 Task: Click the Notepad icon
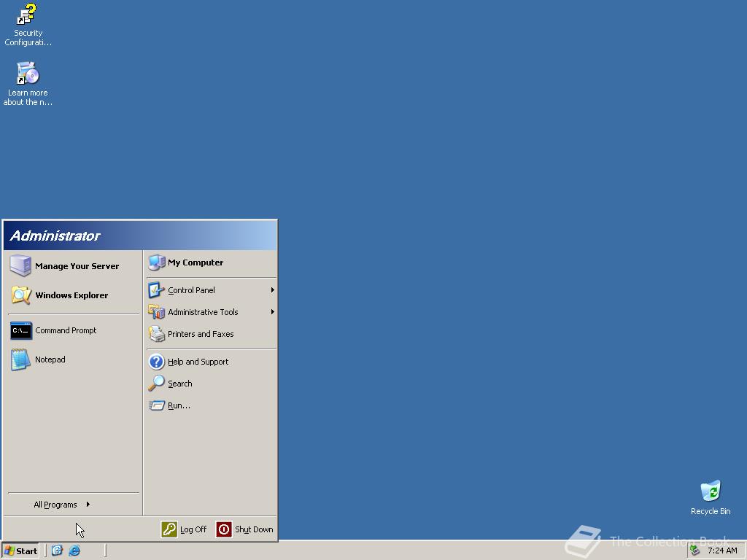coord(20,359)
